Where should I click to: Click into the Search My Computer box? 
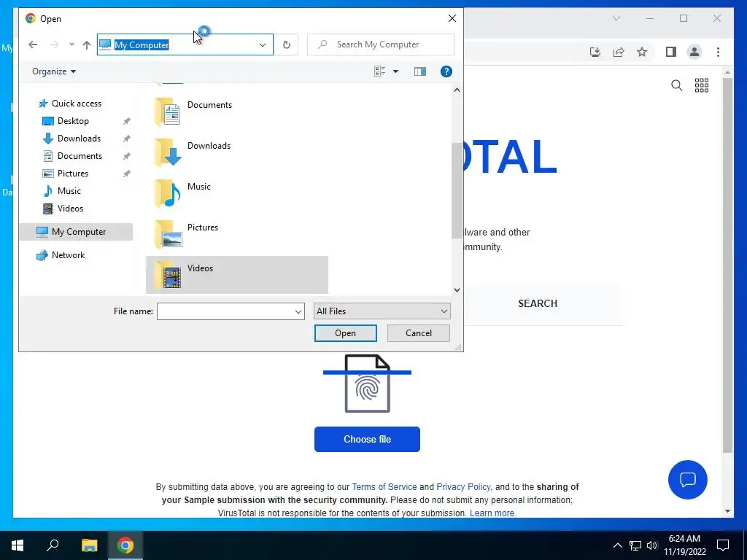(381, 44)
